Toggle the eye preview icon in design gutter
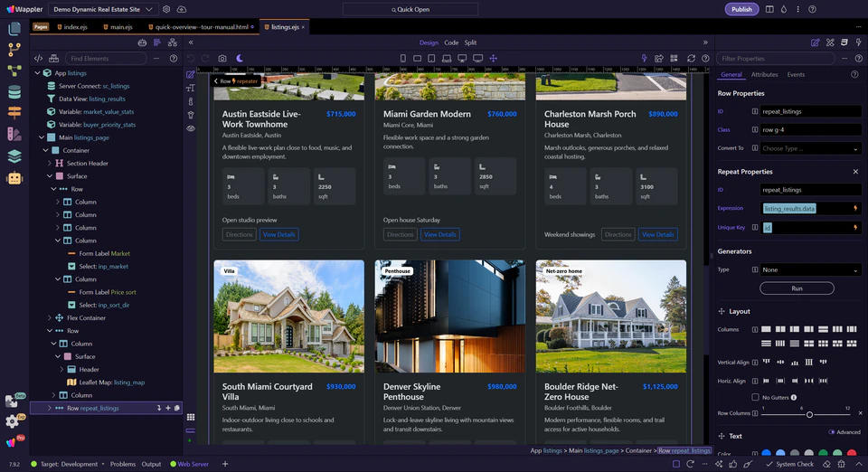The width and height of the screenshot is (868, 472). [191, 128]
